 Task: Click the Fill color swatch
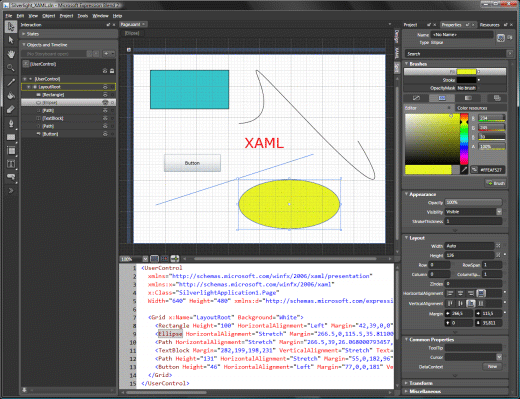click(466, 72)
